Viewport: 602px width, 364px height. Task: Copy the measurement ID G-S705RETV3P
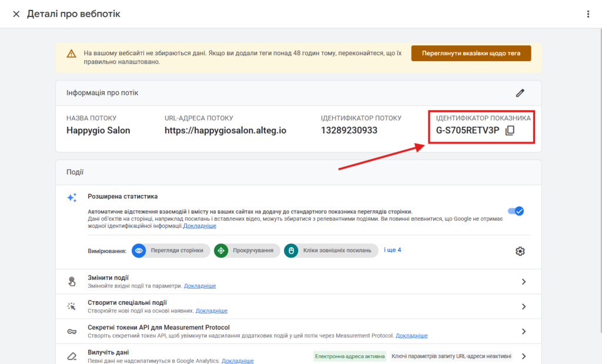tap(510, 130)
